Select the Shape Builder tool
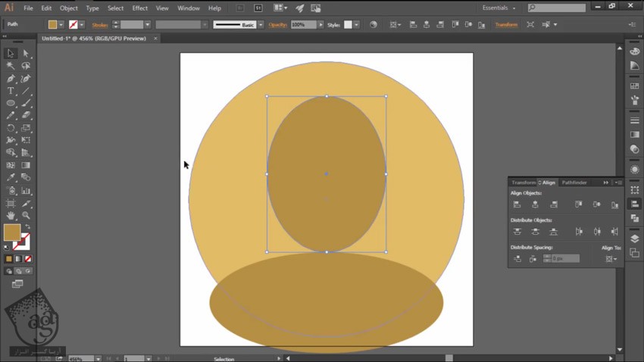 click(11, 152)
